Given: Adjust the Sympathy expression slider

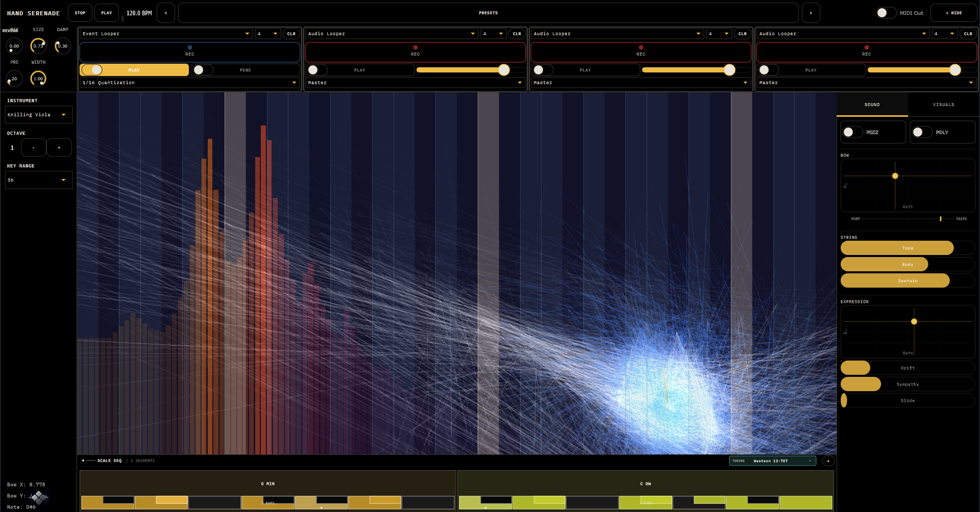Looking at the screenshot, I should [908, 384].
